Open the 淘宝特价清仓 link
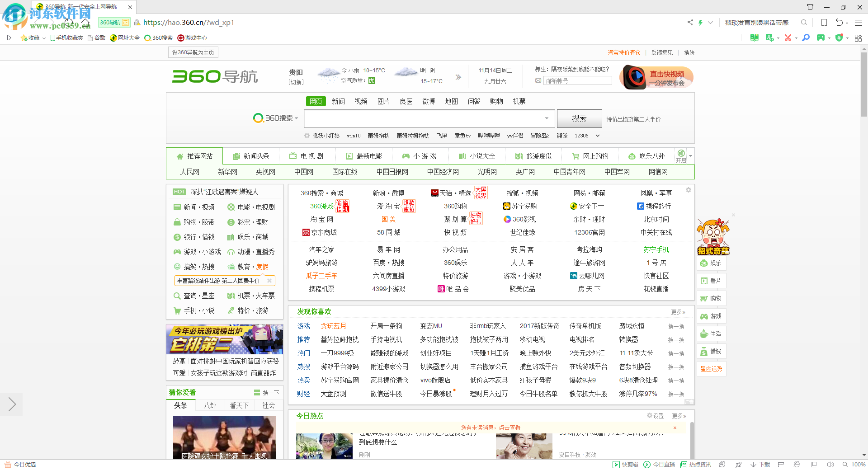 [624, 52]
